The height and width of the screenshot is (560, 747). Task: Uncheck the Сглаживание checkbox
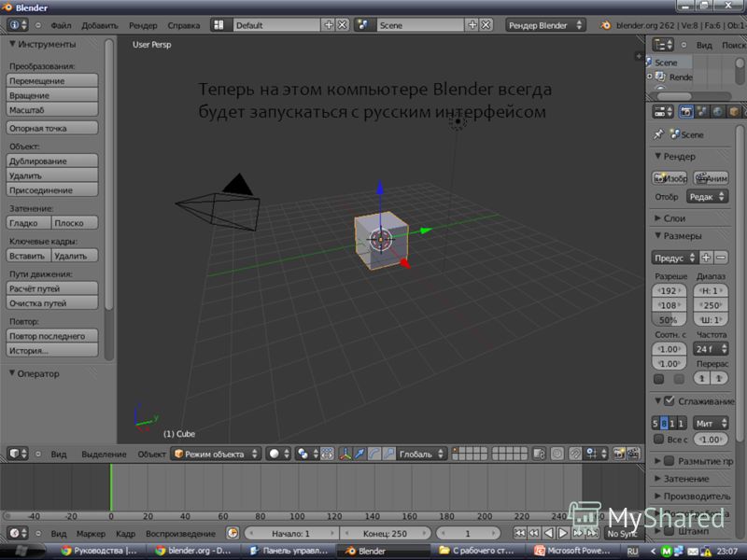(x=669, y=401)
